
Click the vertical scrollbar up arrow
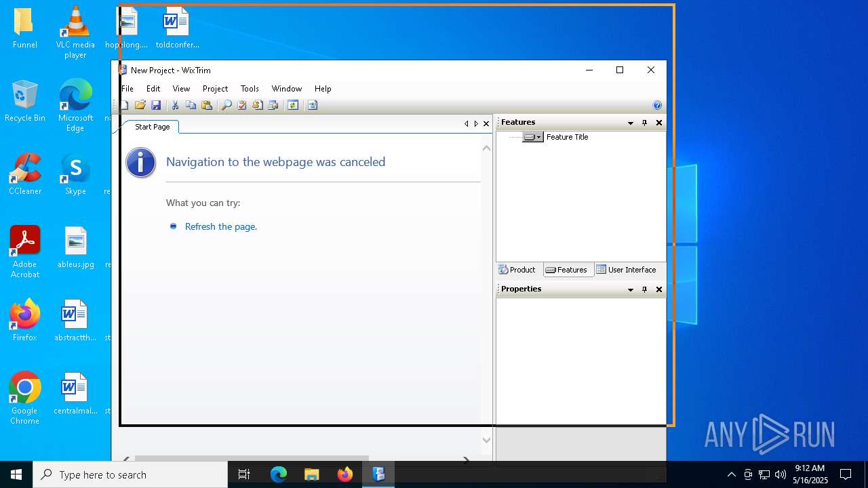tap(486, 148)
